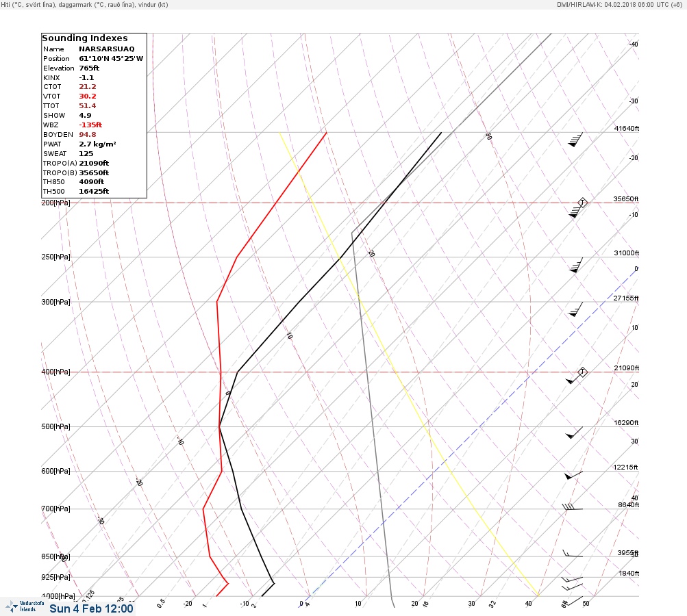Click the 35650ft label on the right axis

(x=625, y=198)
